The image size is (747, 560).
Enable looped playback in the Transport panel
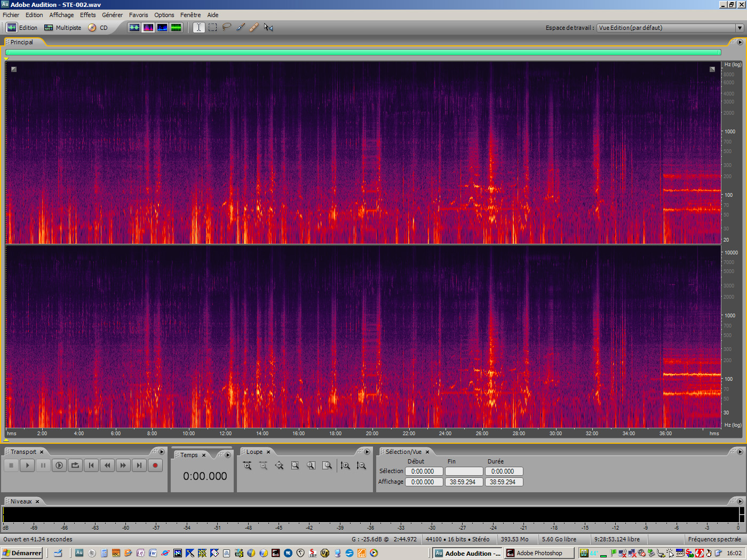pos(75,465)
